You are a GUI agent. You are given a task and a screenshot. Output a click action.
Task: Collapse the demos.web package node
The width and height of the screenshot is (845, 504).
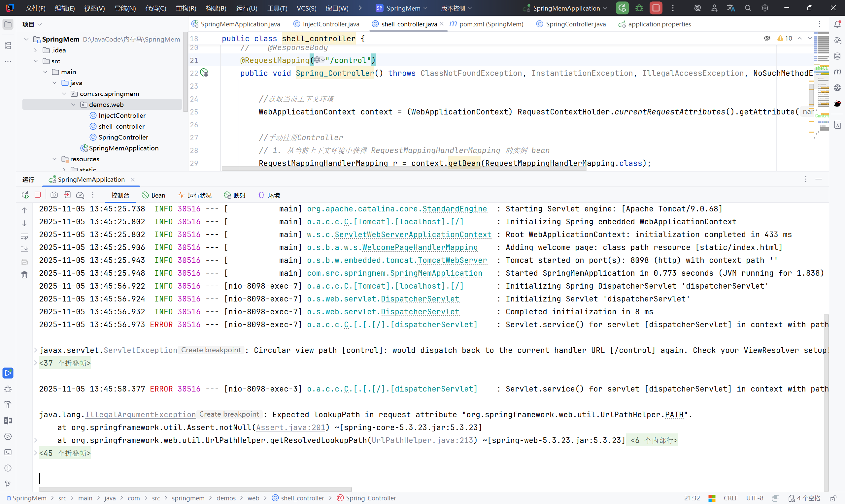point(73,105)
